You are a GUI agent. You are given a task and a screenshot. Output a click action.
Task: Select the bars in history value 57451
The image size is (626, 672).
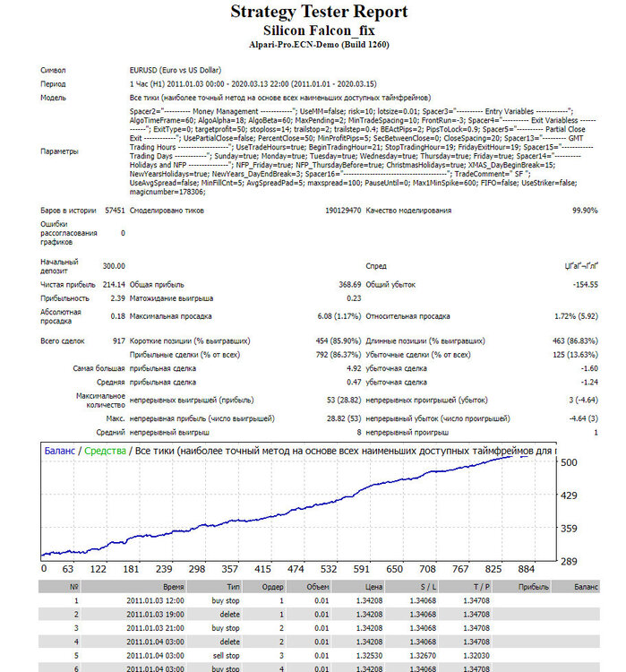115,211
